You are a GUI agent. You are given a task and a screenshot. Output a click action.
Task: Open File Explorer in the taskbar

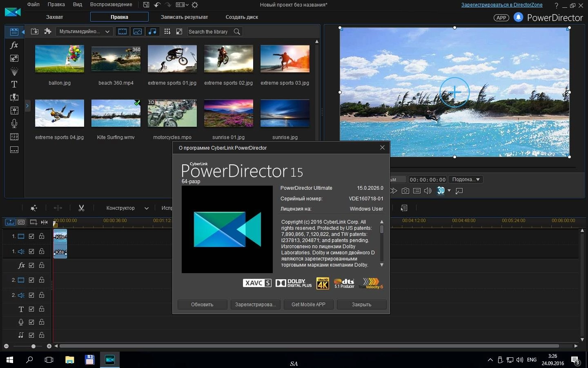[x=70, y=360]
